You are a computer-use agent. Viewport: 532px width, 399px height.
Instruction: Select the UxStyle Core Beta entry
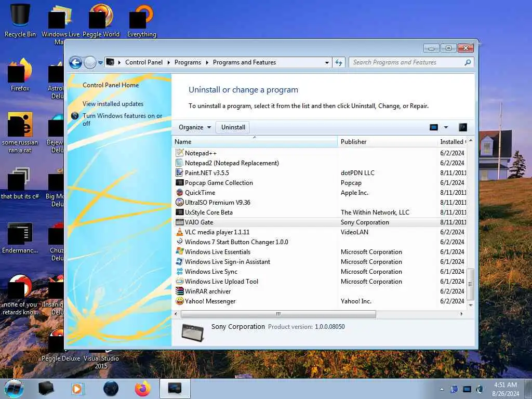(x=209, y=212)
